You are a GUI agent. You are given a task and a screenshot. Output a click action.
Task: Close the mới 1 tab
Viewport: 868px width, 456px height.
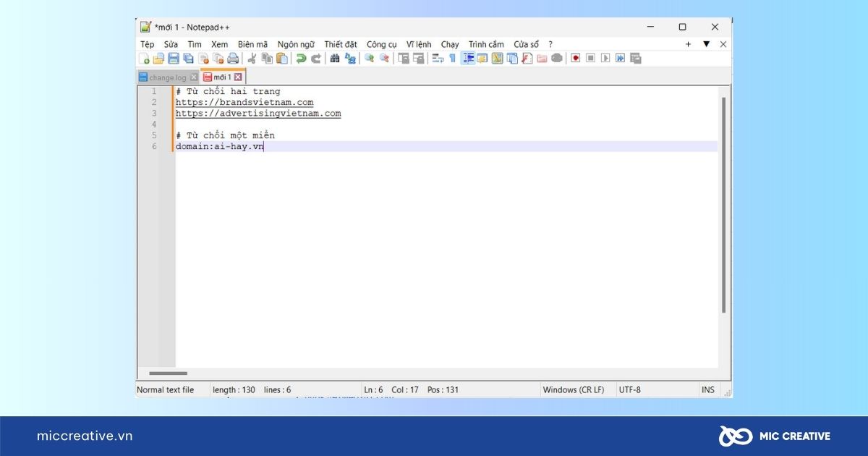click(238, 77)
